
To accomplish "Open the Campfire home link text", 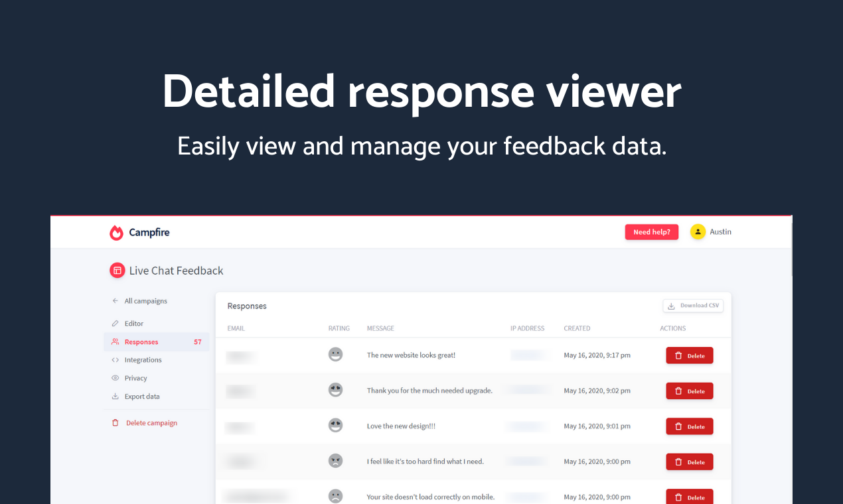I will pyautogui.click(x=149, y=232).
